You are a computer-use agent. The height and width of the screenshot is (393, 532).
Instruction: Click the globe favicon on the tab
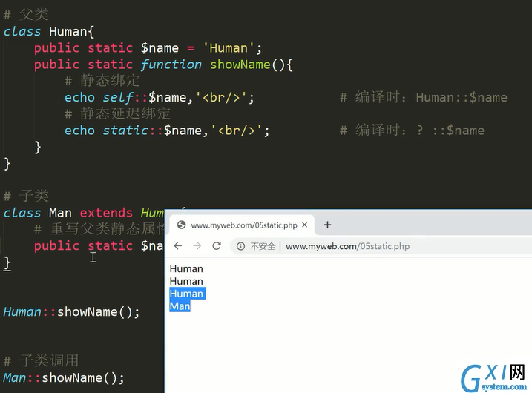coord(182,225)
